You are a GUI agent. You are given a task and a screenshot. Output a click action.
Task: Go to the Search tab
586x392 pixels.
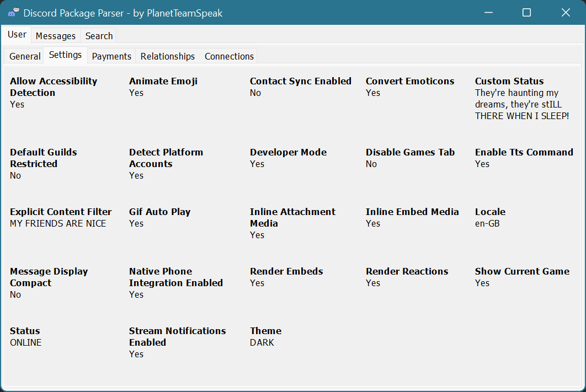pyautogui.click(x=99, y=36)
